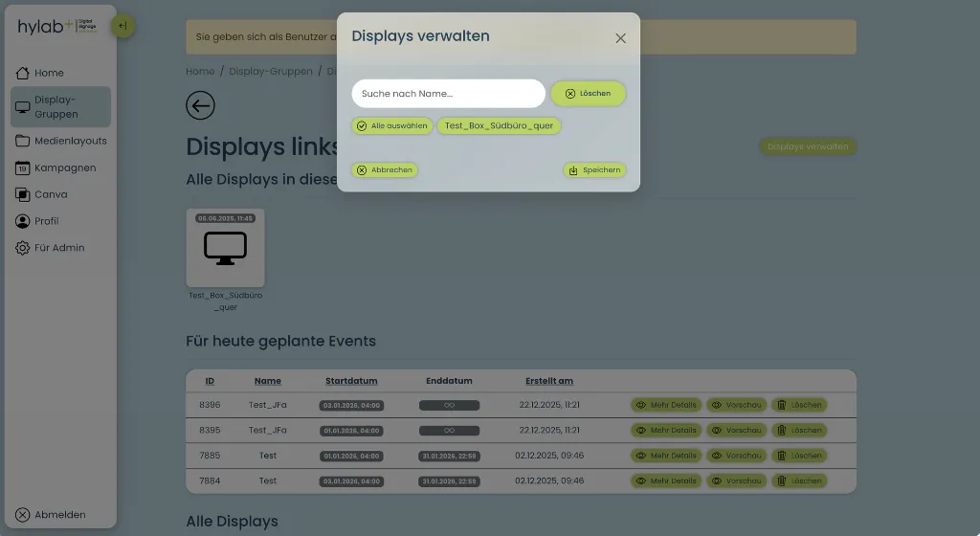Click the infinity end date in row 8396
980x536 pixels.
pos(449,406)
